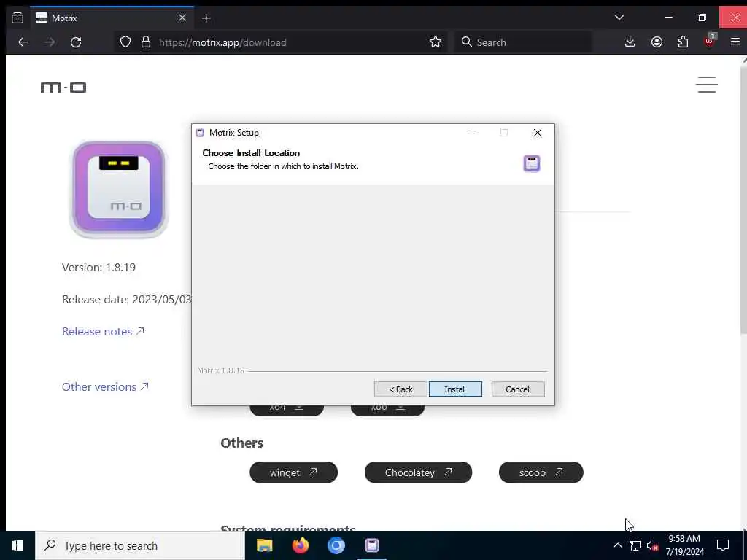
Task: Go back to previous page in browser
Action: click(23, 42)
